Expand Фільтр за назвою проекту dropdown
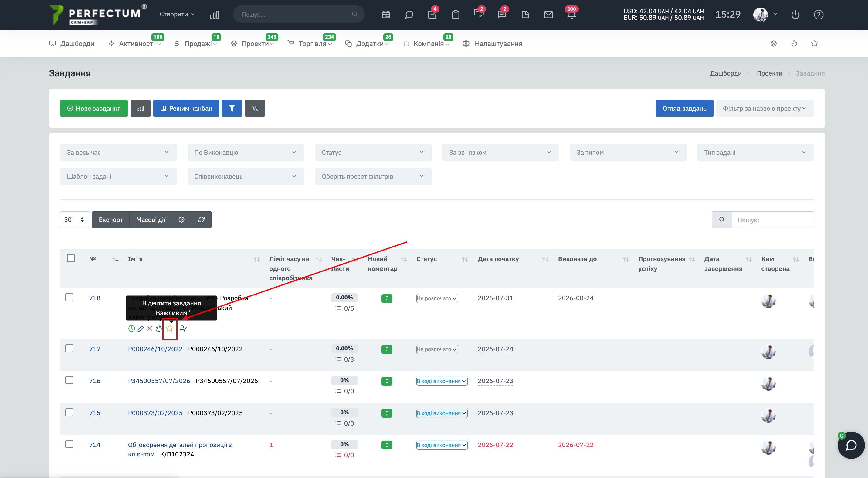Screen dimensions: 868x478 [765, 108]
